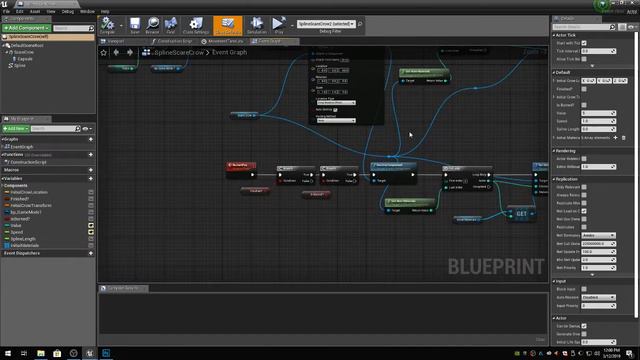Open the Debug menu
Screen dimensions: 640x360
(x=68, y=11)
